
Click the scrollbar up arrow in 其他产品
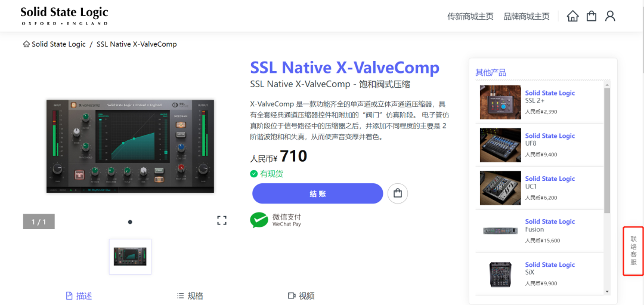click(x=607, y=85)
